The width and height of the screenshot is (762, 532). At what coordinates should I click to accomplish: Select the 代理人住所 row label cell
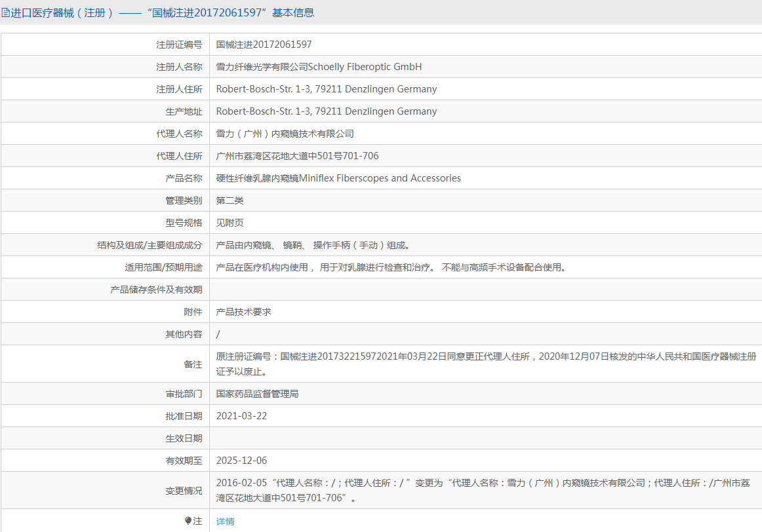[x=106, y=156]
